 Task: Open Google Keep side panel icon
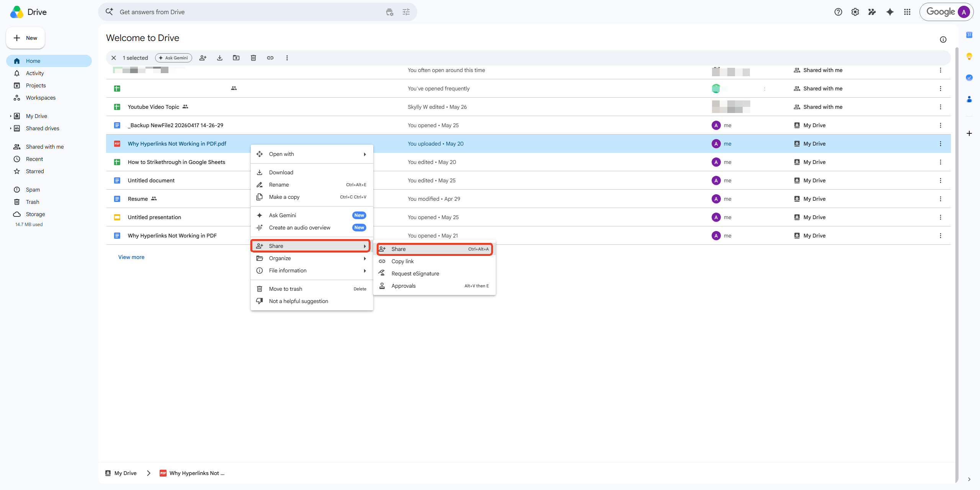(x=969, y=56)
